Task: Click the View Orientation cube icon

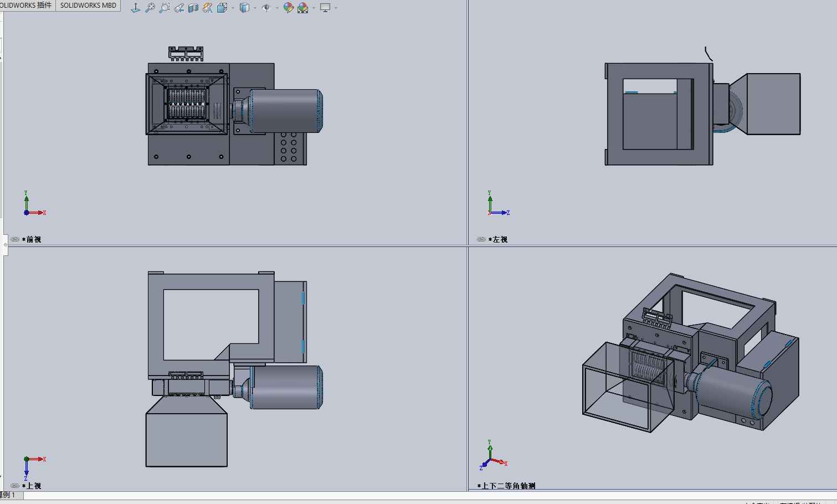Action: (x=222, y=8)
